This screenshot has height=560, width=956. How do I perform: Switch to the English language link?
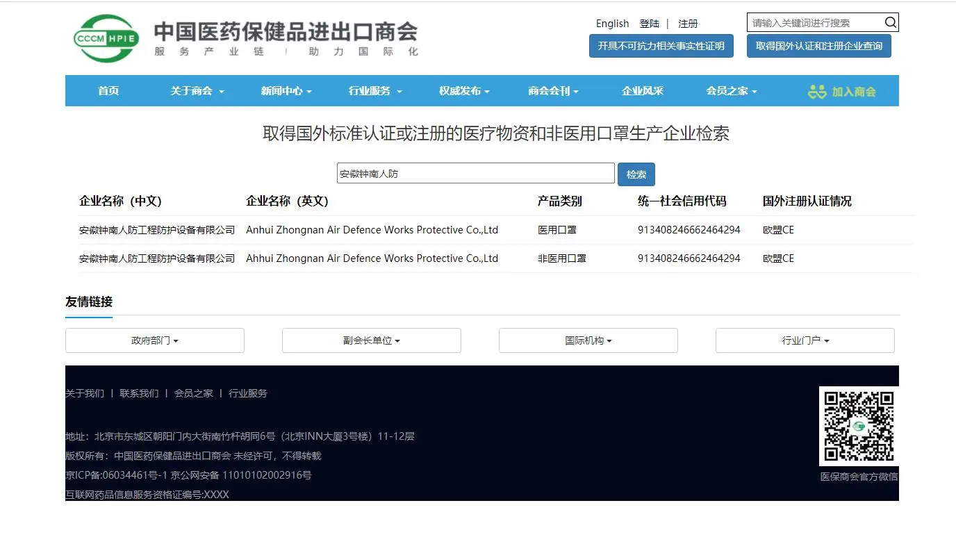tap(612, 24)
